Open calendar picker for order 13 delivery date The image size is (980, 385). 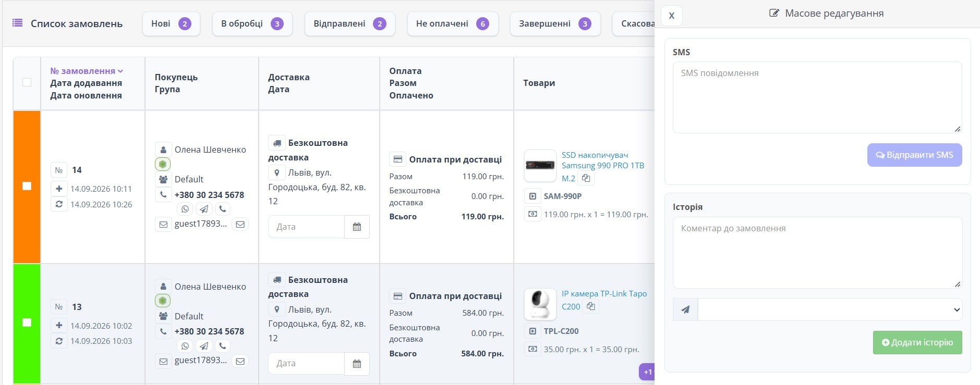(x=357, y=364)
